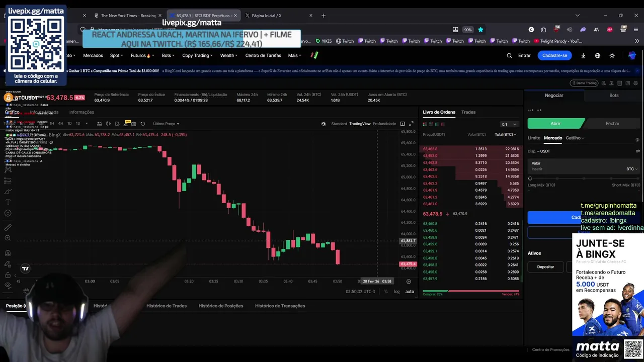Toggle hide all drawings eye icon
The height and width of the screenshot is (362, 644).
(x=8, y=285)
